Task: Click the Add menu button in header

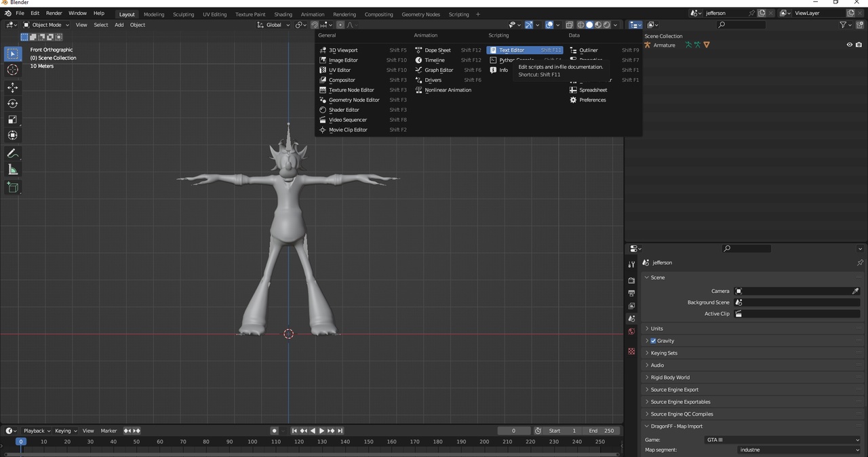Action: coord(119,25)
